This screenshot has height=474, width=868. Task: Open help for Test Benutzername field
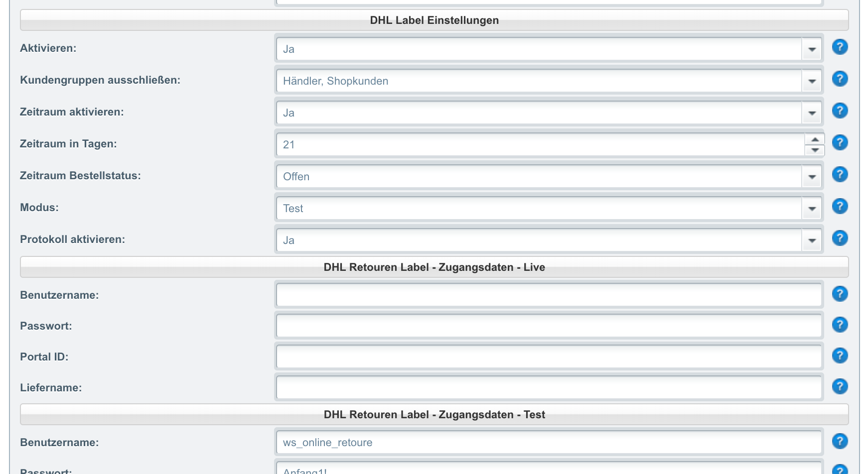click(840, 442)
